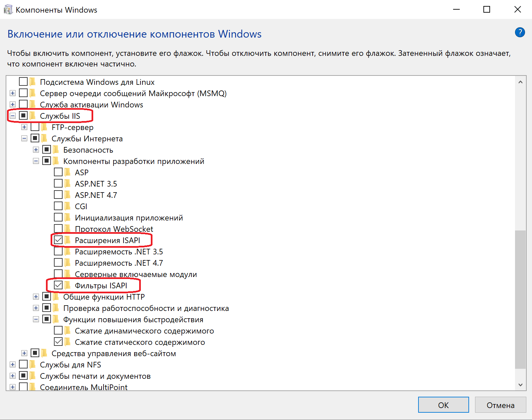Viewport: 532px width, 420px height.
Task: Select the Серверные включаемые модули item
Action: [x=136, y=274]
